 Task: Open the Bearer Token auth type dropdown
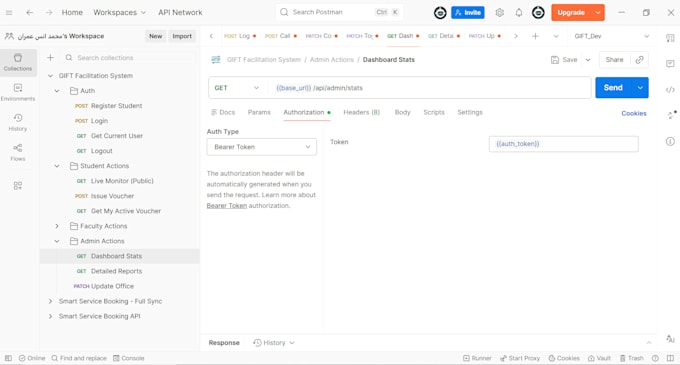[x=262, y=147]
